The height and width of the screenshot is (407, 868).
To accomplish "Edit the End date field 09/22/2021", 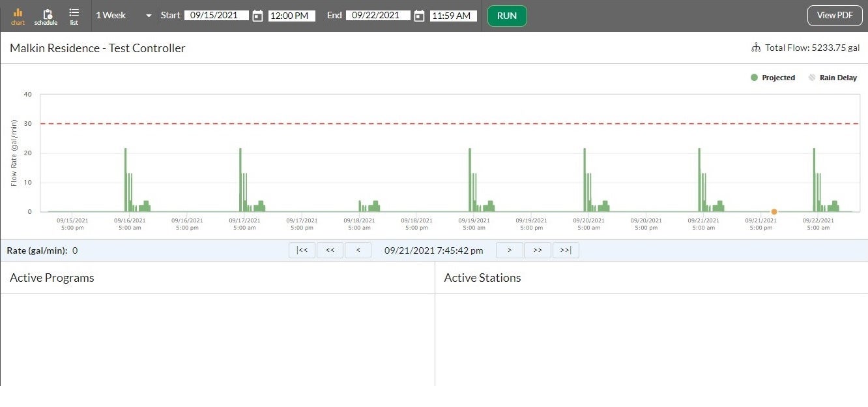I will coord(378,16).
